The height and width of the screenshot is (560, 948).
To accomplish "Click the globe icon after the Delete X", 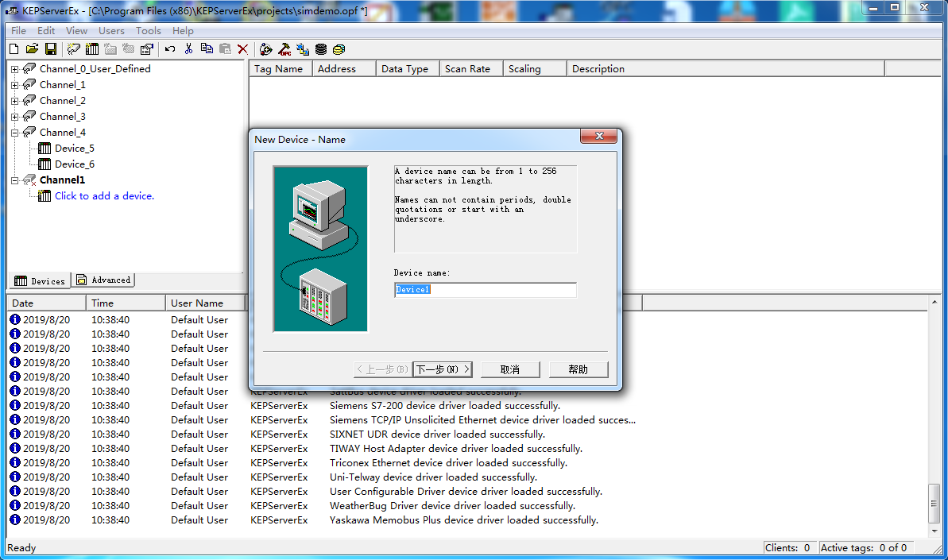I will tap(266, 49).
